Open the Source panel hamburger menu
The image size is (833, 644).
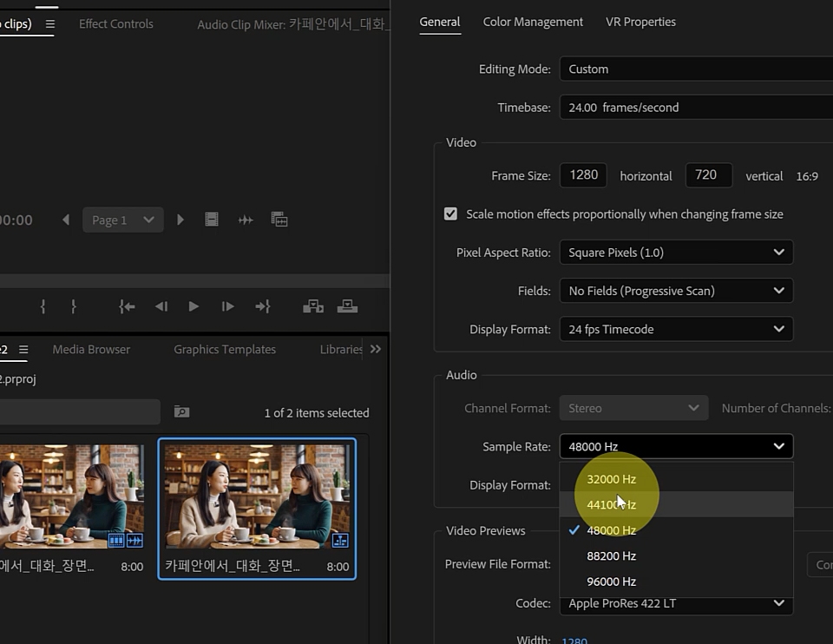click(x=50, y=24)
